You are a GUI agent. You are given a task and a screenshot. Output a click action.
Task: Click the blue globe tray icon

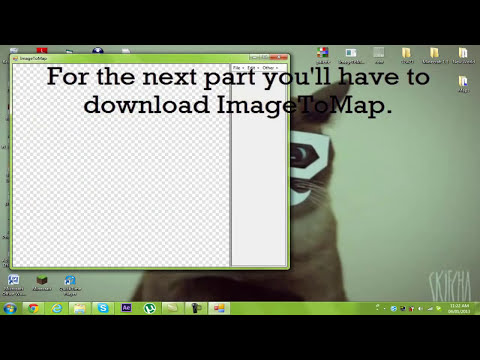(393, 309)
